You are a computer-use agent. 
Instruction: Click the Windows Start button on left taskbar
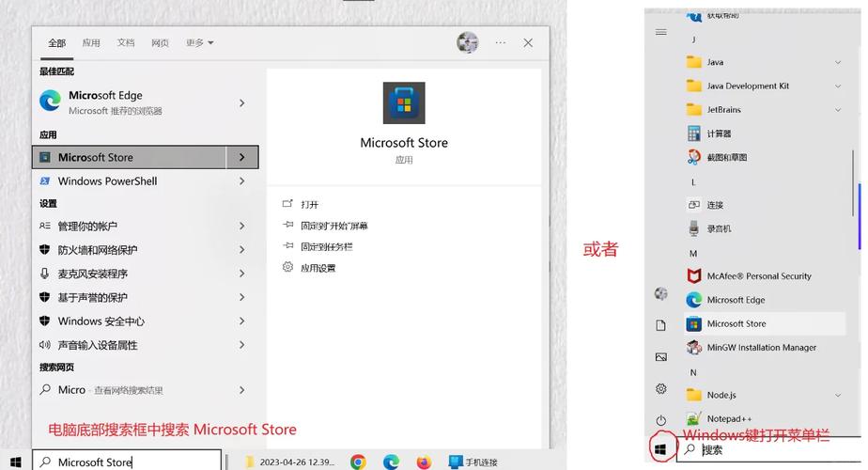click(15, 462)
